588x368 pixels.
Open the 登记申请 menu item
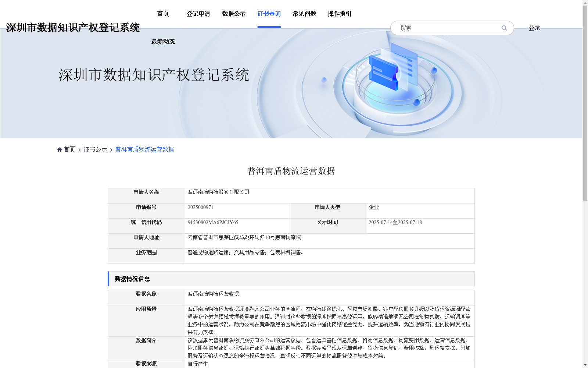click(198, 14)
